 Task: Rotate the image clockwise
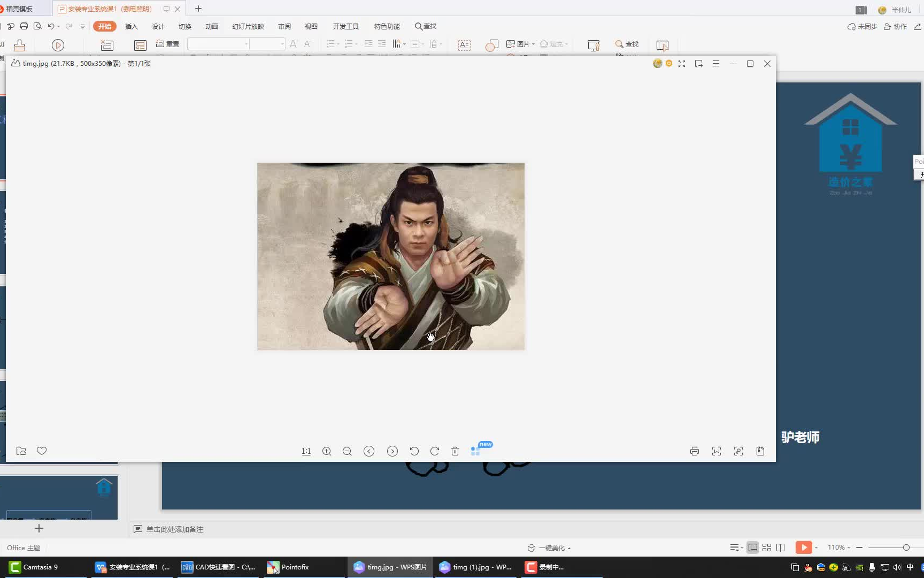click(x=435, y=451)
